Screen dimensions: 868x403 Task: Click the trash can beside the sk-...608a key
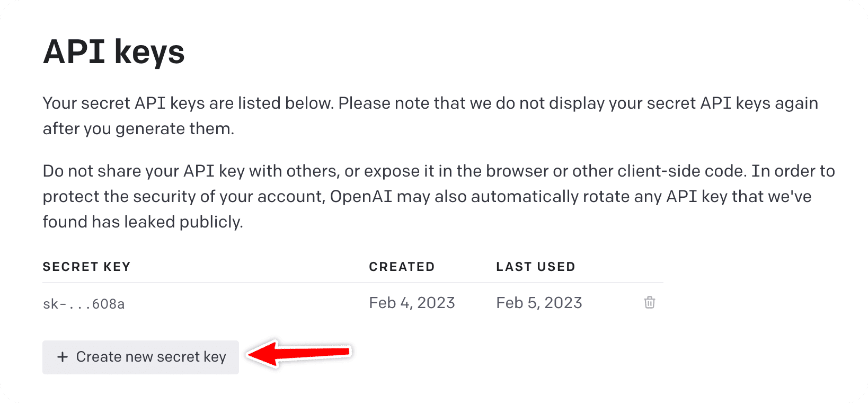(649, 302)
